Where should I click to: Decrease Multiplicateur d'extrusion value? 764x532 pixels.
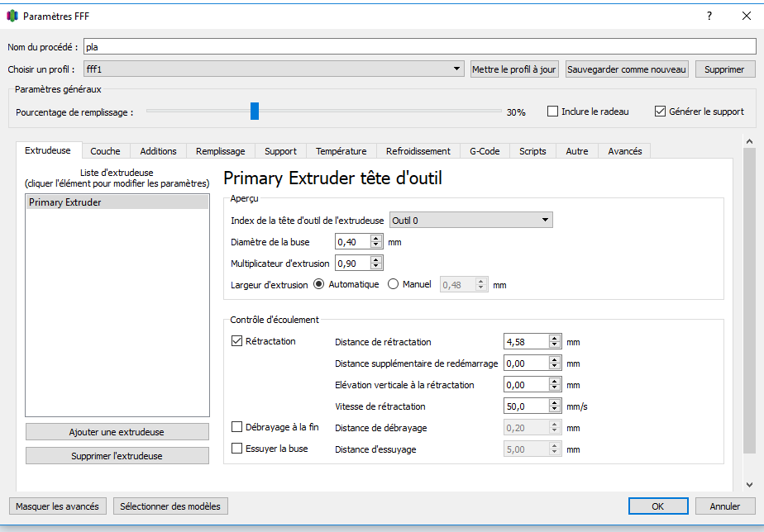point(375,266)
